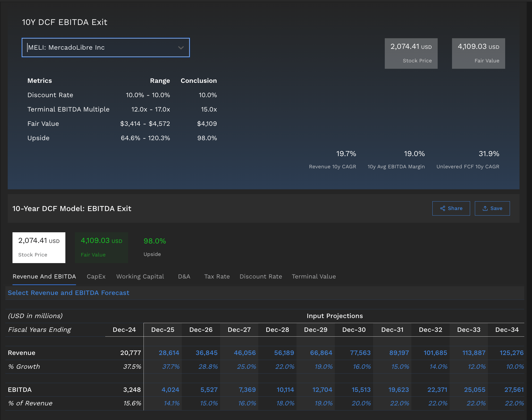Screen dimensions: 532x420
Task: Click the top Fair Value 4,109.03 card
Action: click(478, 53)
